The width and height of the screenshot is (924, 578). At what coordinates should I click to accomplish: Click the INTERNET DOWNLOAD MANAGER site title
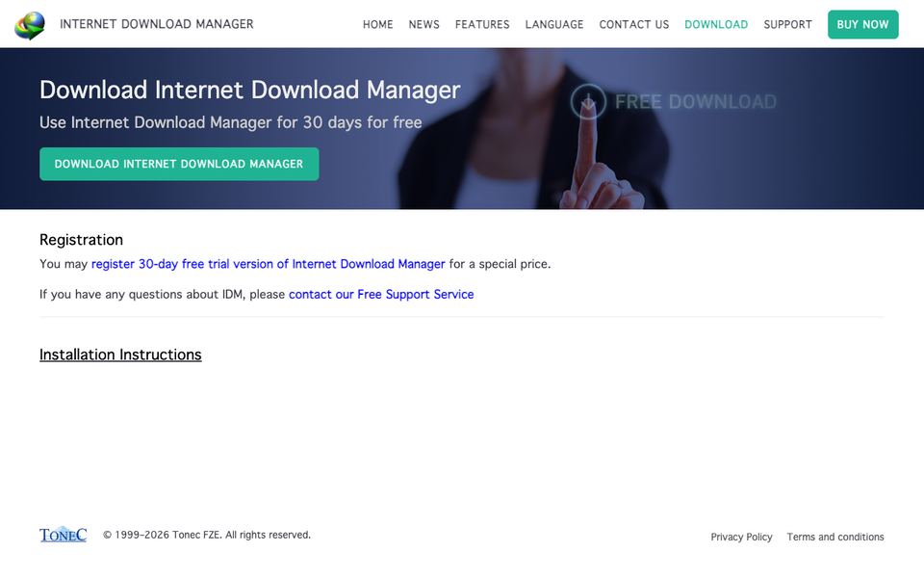(157, 24)
